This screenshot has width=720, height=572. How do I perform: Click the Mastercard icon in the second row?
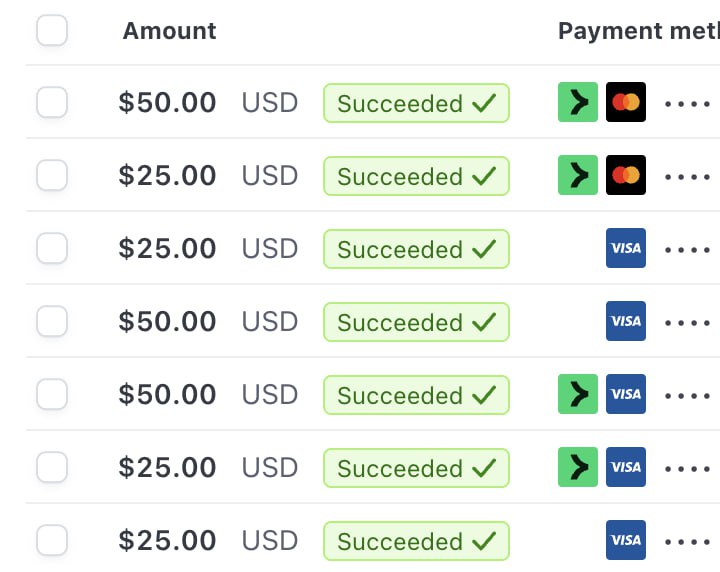coord(626,175)
